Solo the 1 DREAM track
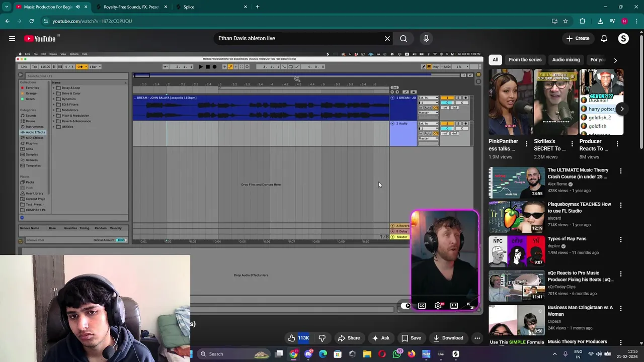 click(x=458, y=98)
